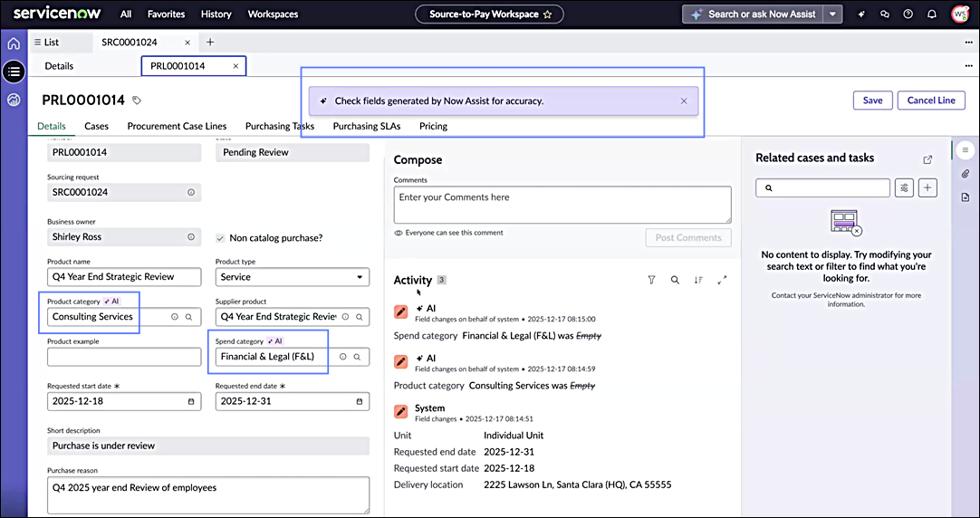Click the Related cases search box
Image resolution: width=980 pixels, height=518 pixels.
coord(822,187)
